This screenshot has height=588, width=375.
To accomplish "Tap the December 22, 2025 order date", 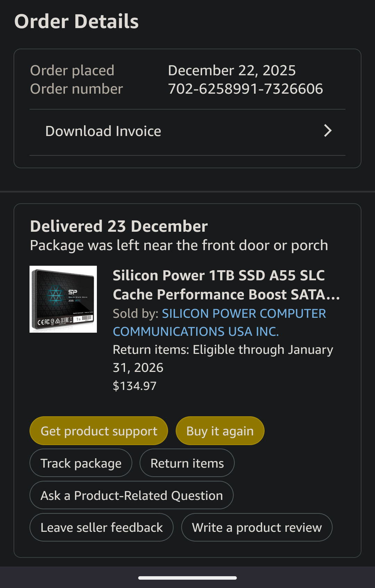I will 232,70.
